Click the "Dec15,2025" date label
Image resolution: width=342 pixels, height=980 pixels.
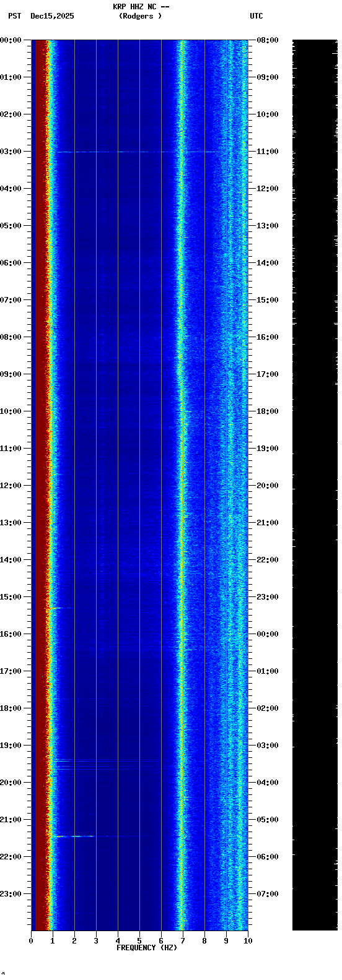tap(52, 16)
